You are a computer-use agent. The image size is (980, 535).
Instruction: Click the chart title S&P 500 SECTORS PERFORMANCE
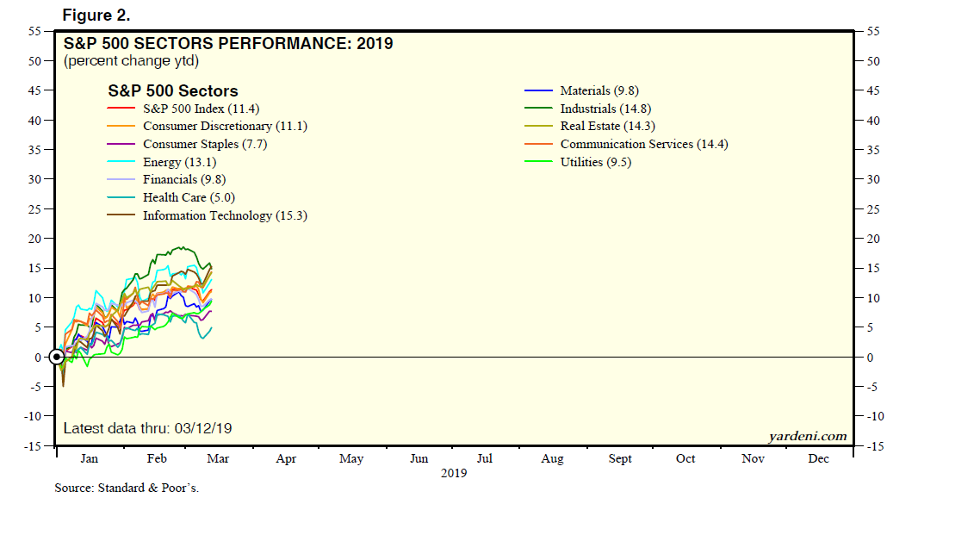(228, 43)
